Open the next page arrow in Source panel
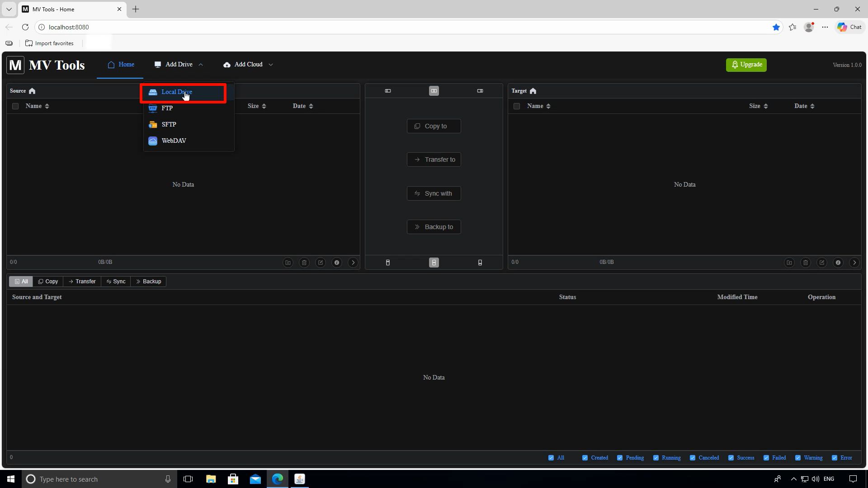This screenshot has width=868, height=488. click(x=353, y=263)
